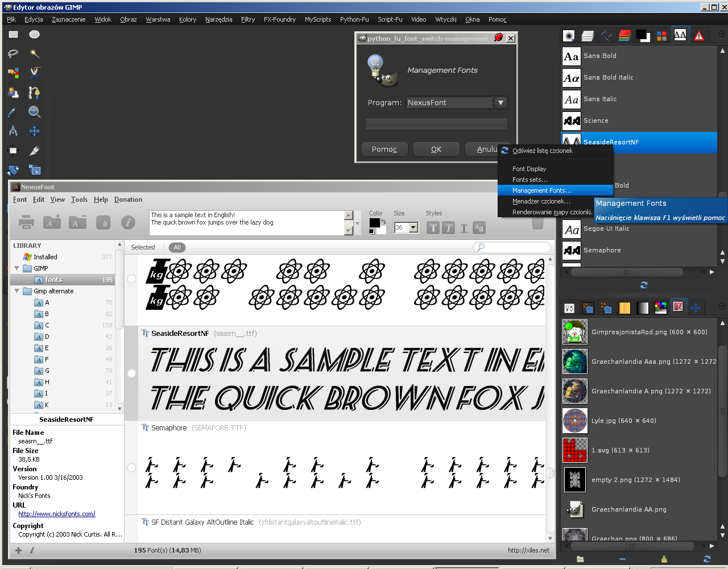Check the selection circle of the atom symbols font
Image resolution: width=728 pixels, height=569 pixels.
coord(132,279)
